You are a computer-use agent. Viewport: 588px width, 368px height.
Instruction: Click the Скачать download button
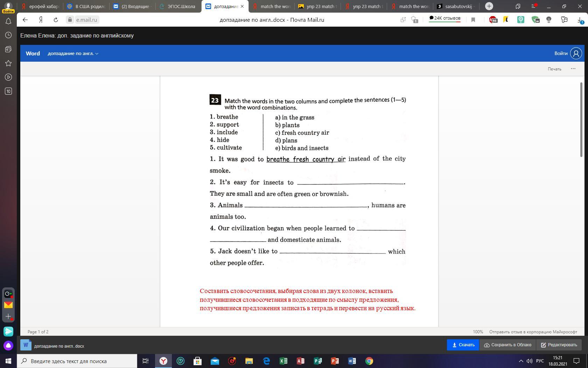click(463, 345)
